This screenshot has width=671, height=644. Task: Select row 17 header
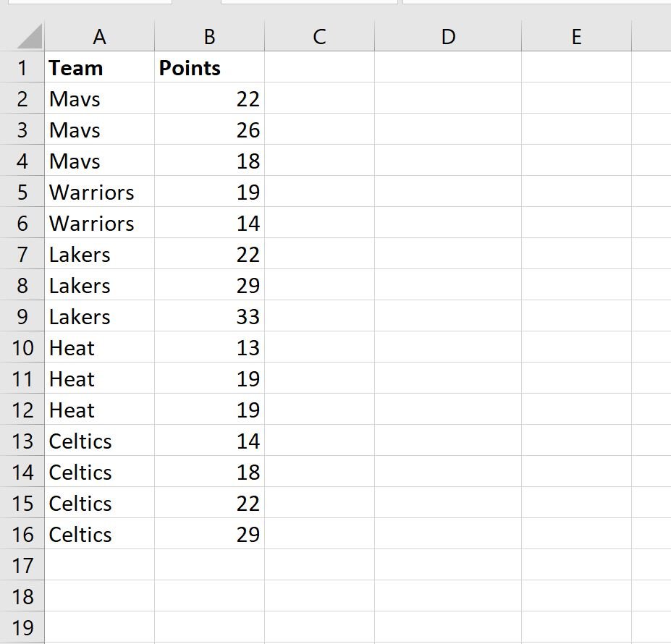click(22, 565)
